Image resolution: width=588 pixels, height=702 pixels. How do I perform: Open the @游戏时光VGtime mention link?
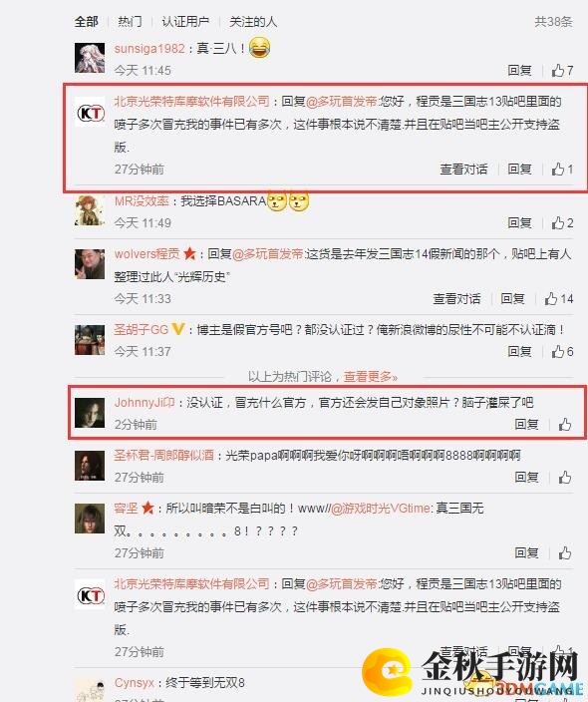click(x=381, y=509)
